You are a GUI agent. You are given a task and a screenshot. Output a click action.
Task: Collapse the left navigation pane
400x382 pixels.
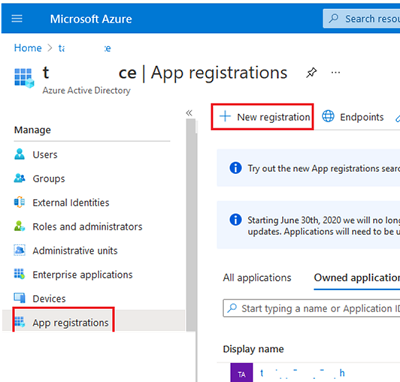pos(189,113)
